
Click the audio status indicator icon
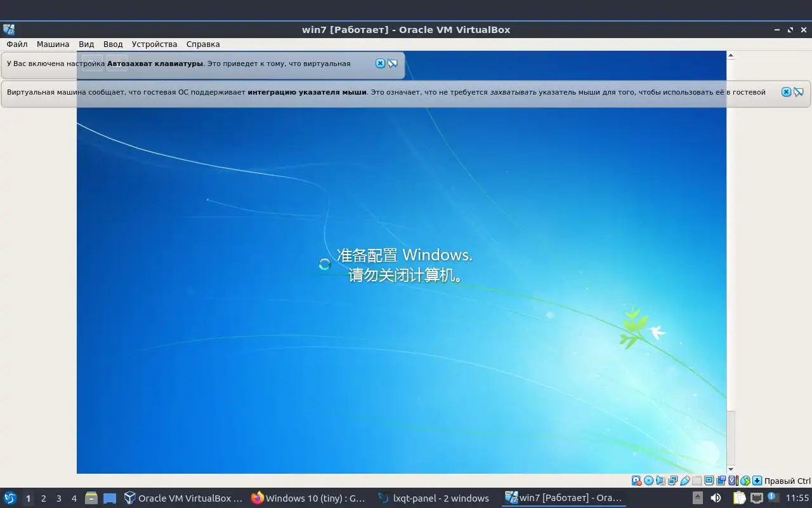(660, 481)
